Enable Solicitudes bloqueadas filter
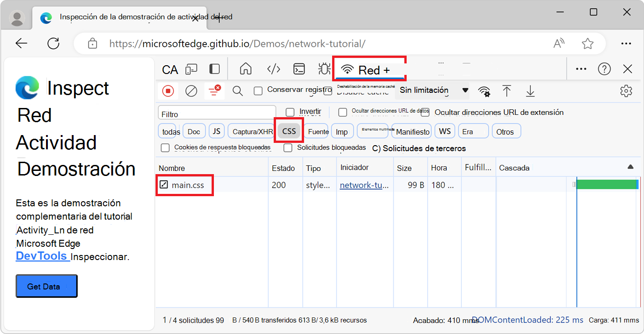 pyautogui.click(x=288, y=148)
